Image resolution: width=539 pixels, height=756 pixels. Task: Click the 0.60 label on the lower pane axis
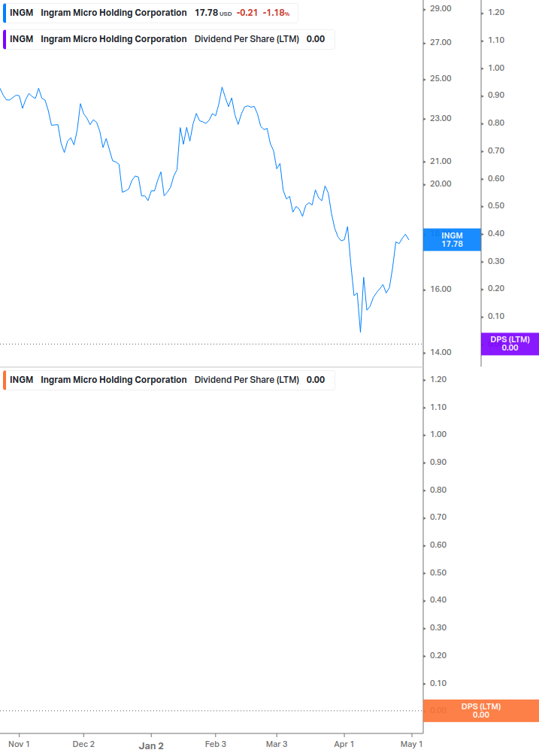pos(438,545)
